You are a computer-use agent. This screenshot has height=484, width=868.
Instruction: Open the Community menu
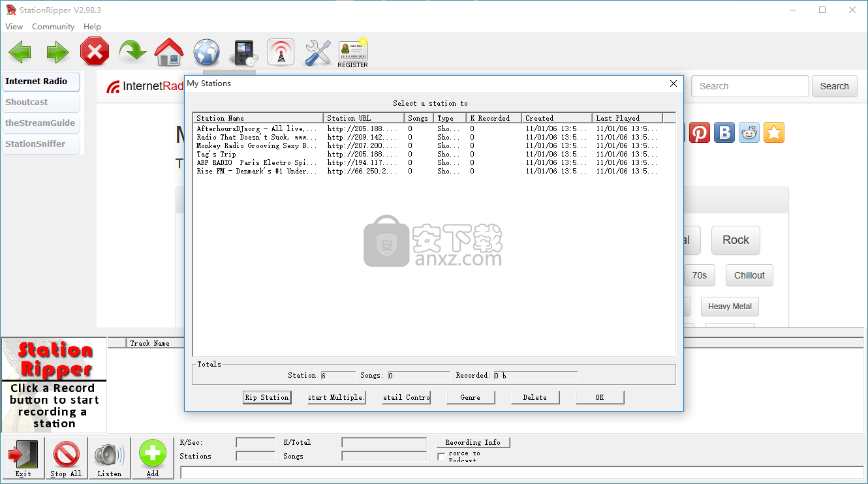pyautogui.click(x=53, y=26)
